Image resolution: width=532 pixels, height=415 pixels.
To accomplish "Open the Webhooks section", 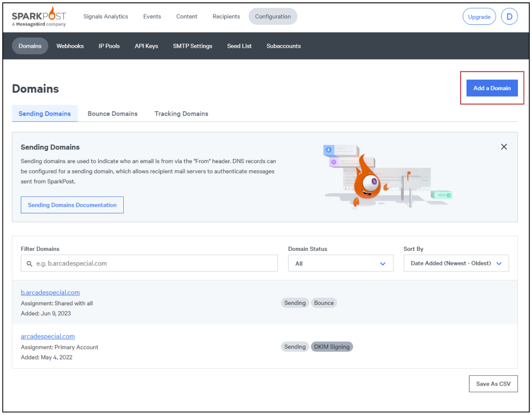I will pyautogui.click(x=70, y=46).
